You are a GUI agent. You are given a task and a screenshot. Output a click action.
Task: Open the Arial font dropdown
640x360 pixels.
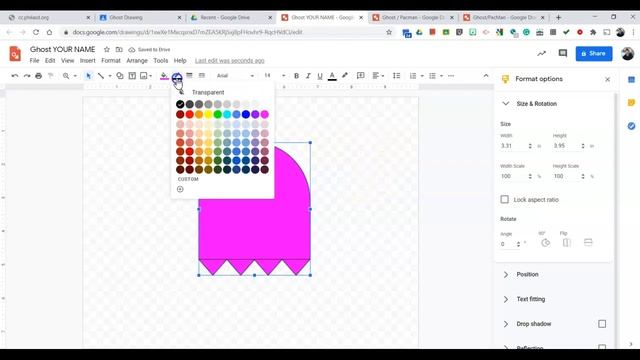point(235,76)
